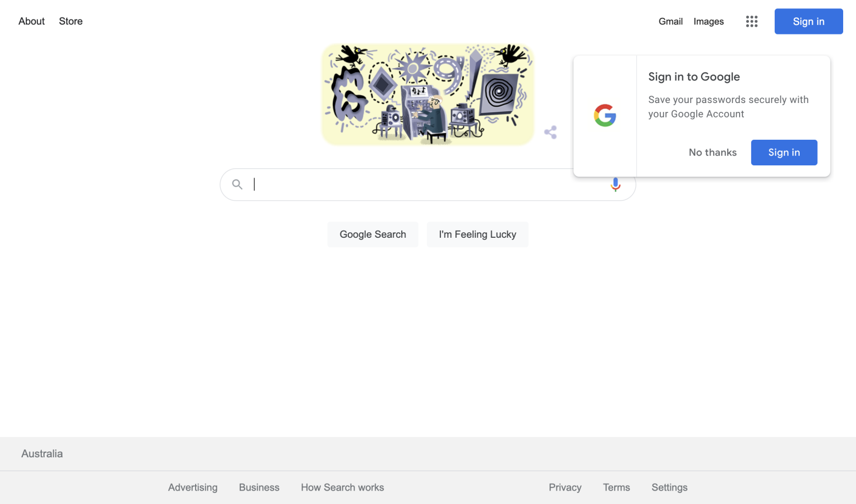Click the top-right Sign in button
The width and height of the screenshot is (856, 504).
[x=808, y=22]
